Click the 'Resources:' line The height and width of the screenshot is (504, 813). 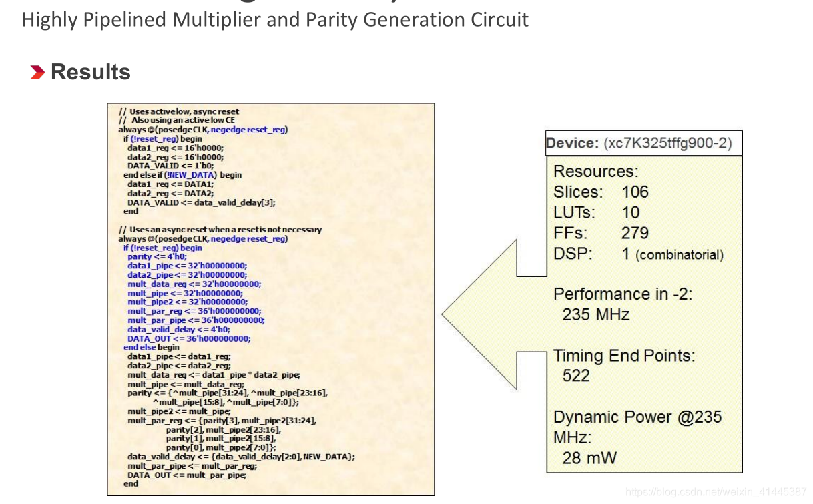coord(595,171)
